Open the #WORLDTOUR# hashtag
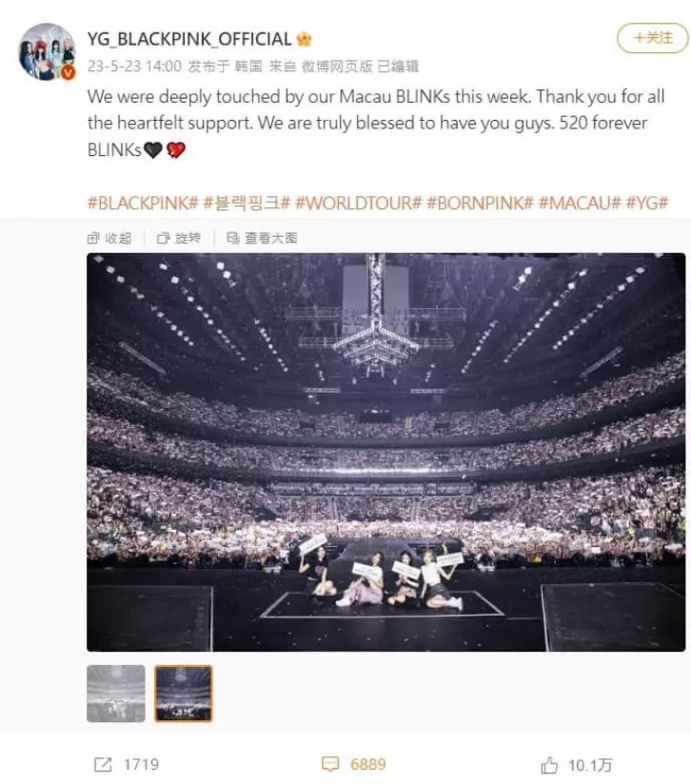The image size is (691, 784). tap(359, 203)
